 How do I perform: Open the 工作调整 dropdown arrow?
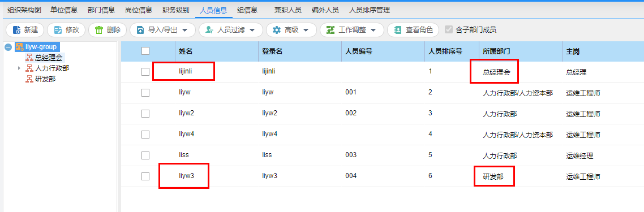[373, 31]
